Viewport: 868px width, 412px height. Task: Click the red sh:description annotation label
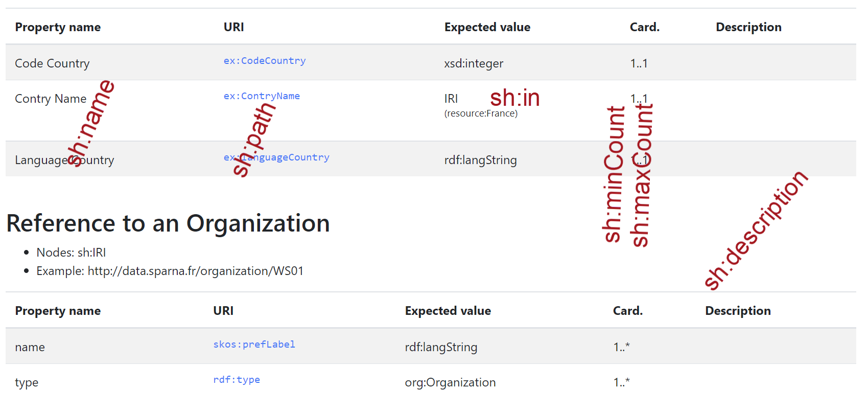tap(755, 231)
